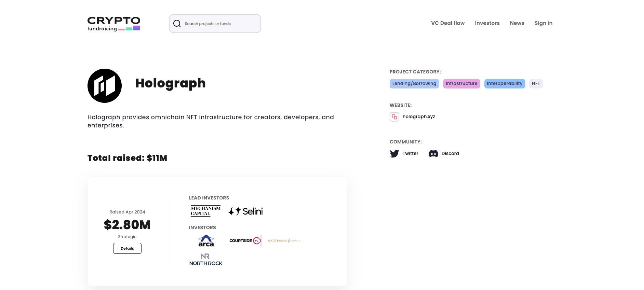Open the News section
Screen dimensions: 644x290
tap(517, 23)
